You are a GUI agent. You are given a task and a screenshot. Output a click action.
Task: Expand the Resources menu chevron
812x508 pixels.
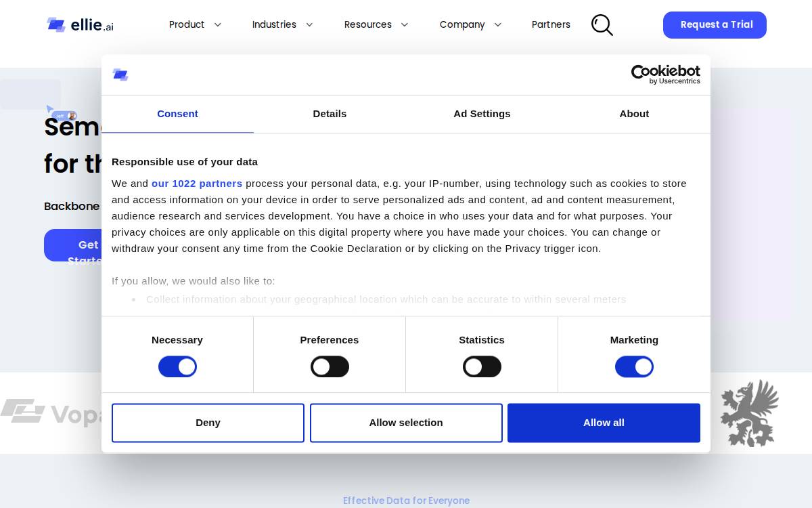pyautogui.click(x=405, y=25)
